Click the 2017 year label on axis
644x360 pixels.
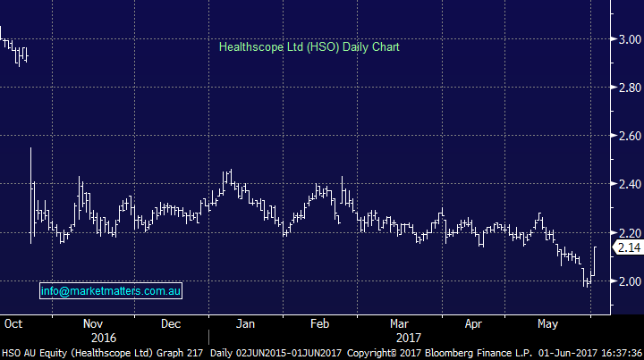(x=409, y=338)
